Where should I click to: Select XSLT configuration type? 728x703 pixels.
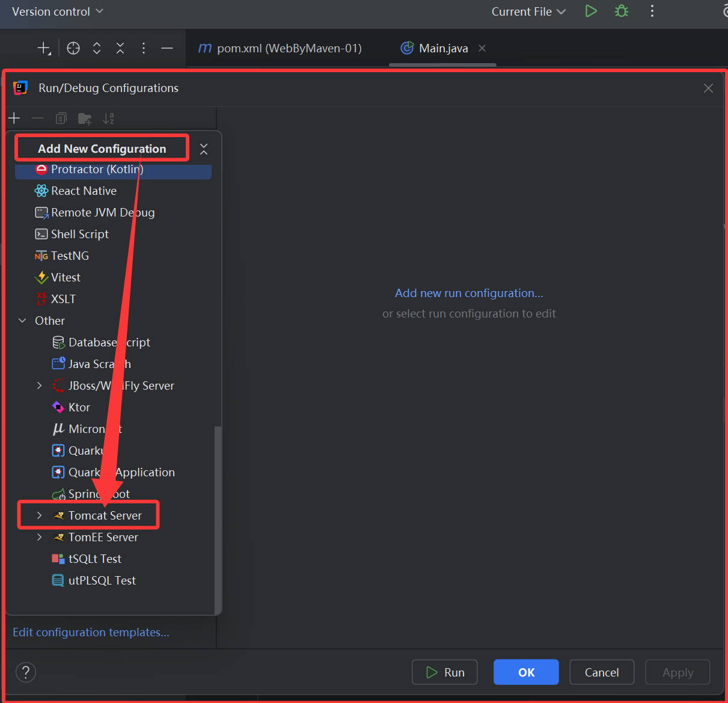tap(113, 299)
